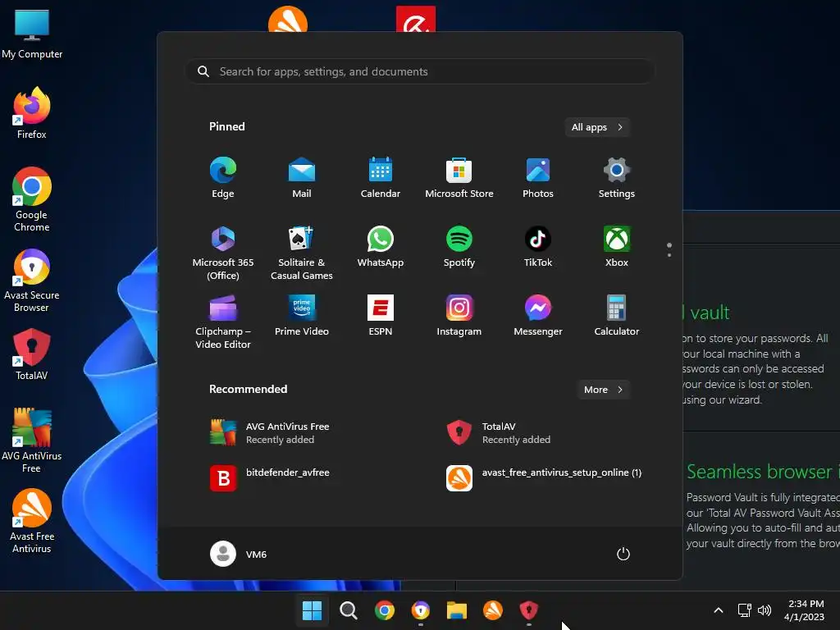Launch Instagram from pinned apps
The height and width of the screenshot is (630, 840).
pos(459,316)
